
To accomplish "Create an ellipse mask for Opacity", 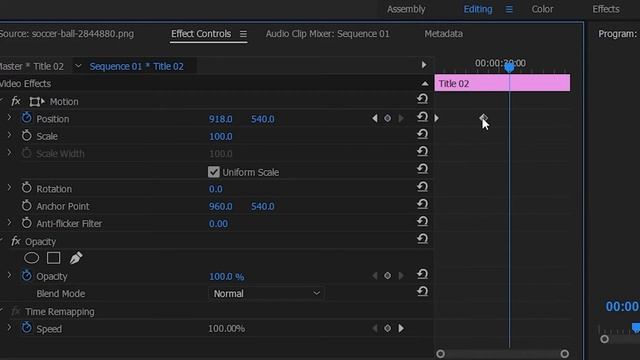I will point(31,258).
